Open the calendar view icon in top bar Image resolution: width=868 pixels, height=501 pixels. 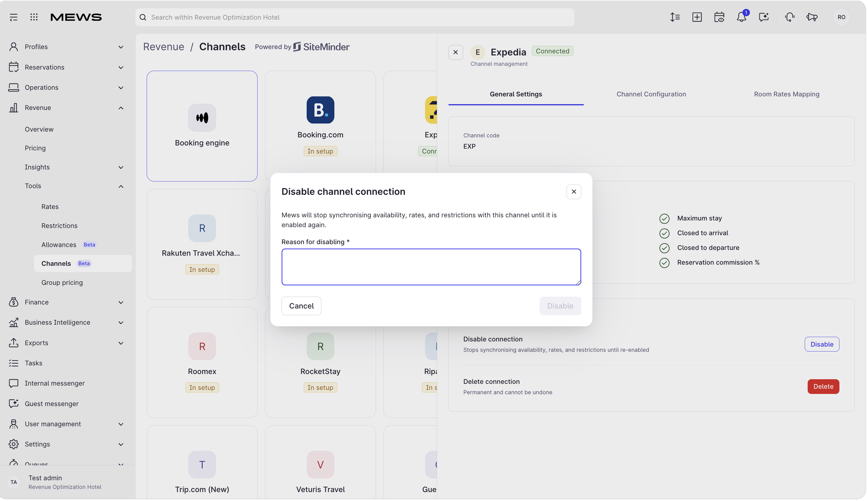pos(719,17)
